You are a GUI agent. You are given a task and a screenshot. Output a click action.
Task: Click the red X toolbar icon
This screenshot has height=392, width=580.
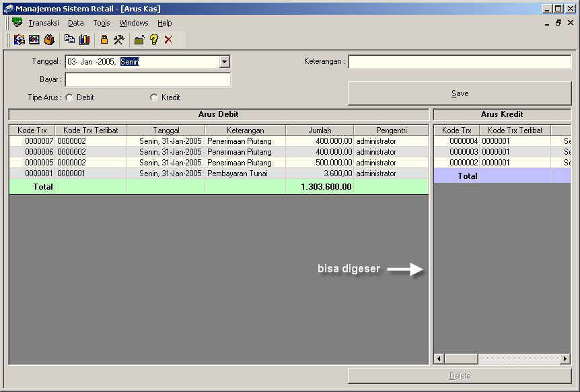click(168, 40)
